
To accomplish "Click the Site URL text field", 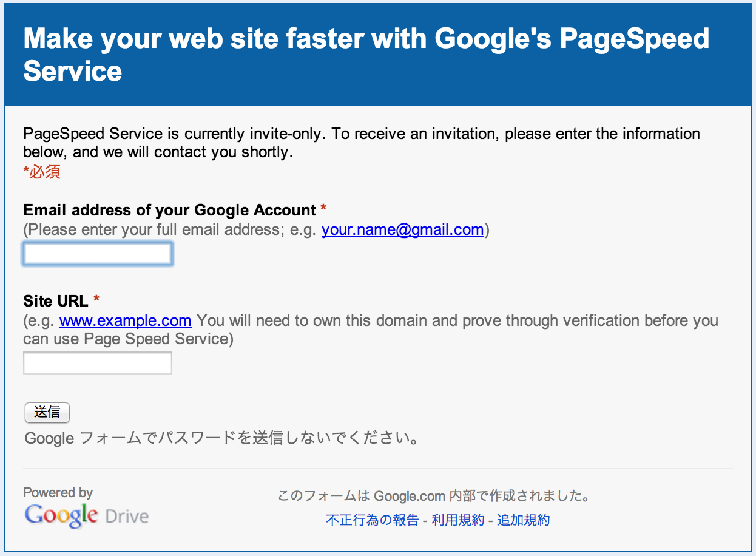I will tap(98, 363).
